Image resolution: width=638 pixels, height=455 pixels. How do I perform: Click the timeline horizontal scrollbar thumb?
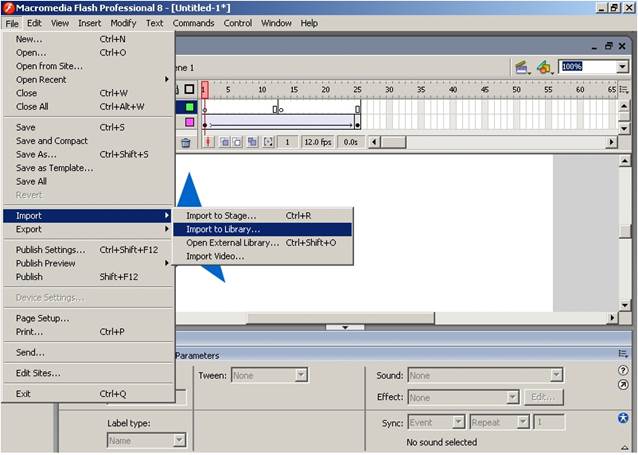[393, 142]
